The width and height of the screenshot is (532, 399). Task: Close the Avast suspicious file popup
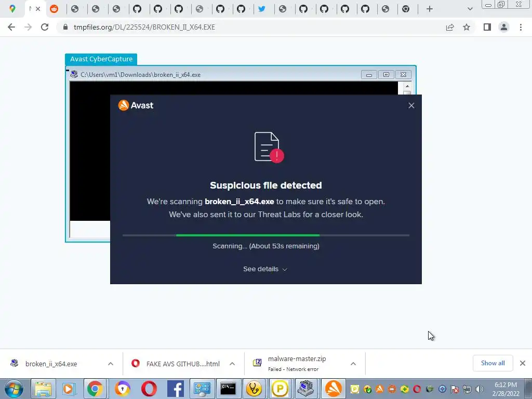click(411, 105)
